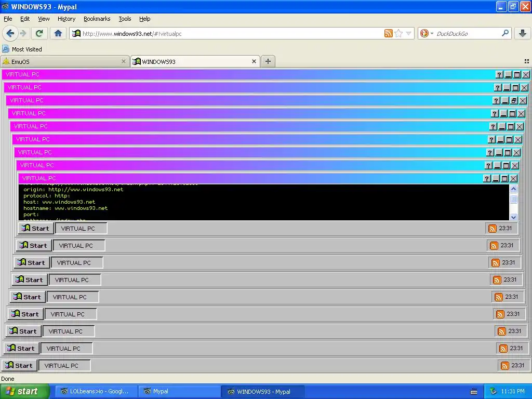
Task: Click the RSS feed icon in address bar
Action: [x=388, y=33]
